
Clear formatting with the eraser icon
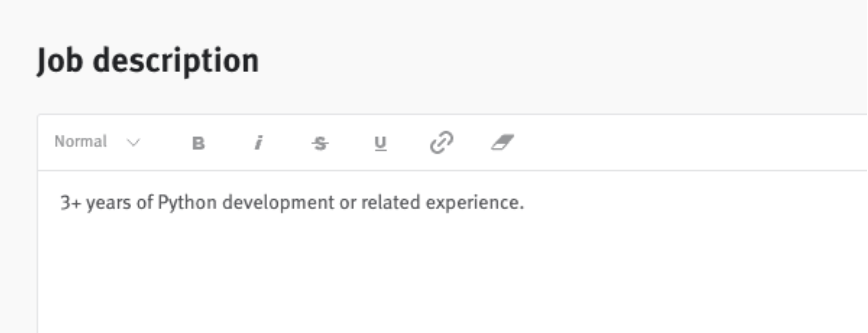502,142
